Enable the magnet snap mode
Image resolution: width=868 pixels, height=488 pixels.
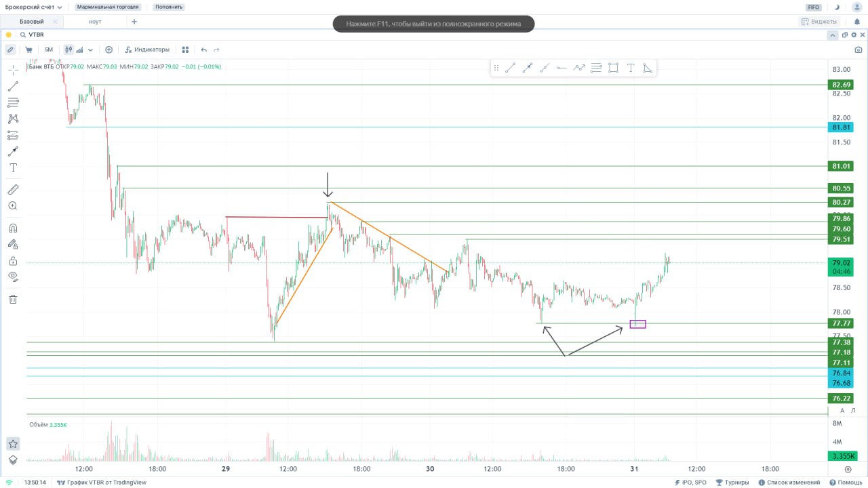[x=13, y=228]
